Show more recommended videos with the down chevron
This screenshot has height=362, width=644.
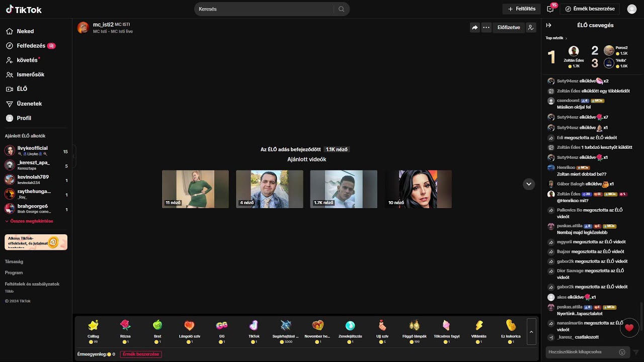point(529,184)
